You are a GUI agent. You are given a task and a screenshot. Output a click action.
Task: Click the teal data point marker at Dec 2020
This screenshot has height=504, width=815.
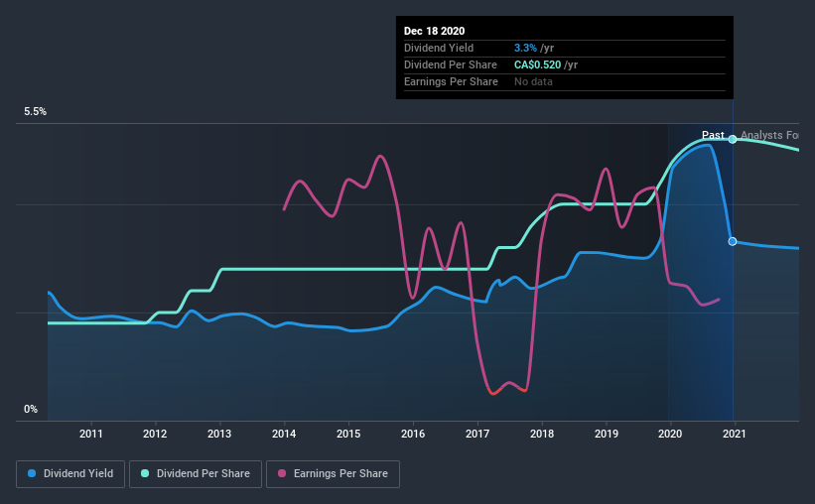(733, 139)
